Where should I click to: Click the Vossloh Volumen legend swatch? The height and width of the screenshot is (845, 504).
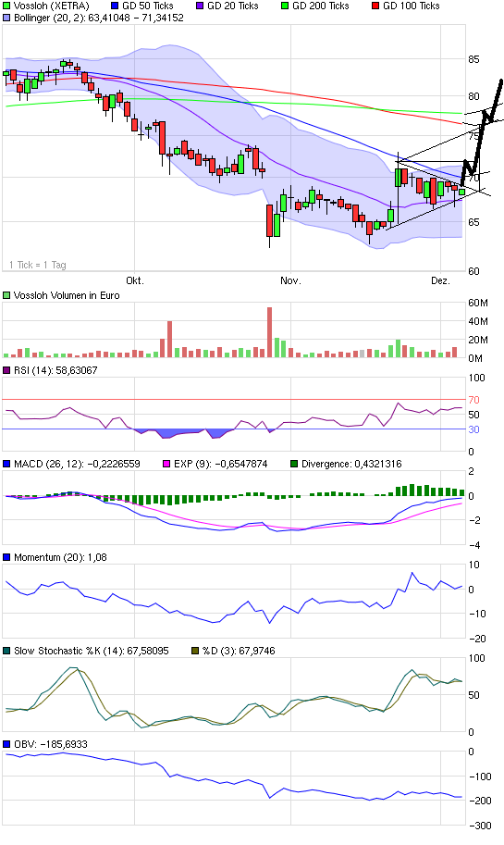coord(6,295)
